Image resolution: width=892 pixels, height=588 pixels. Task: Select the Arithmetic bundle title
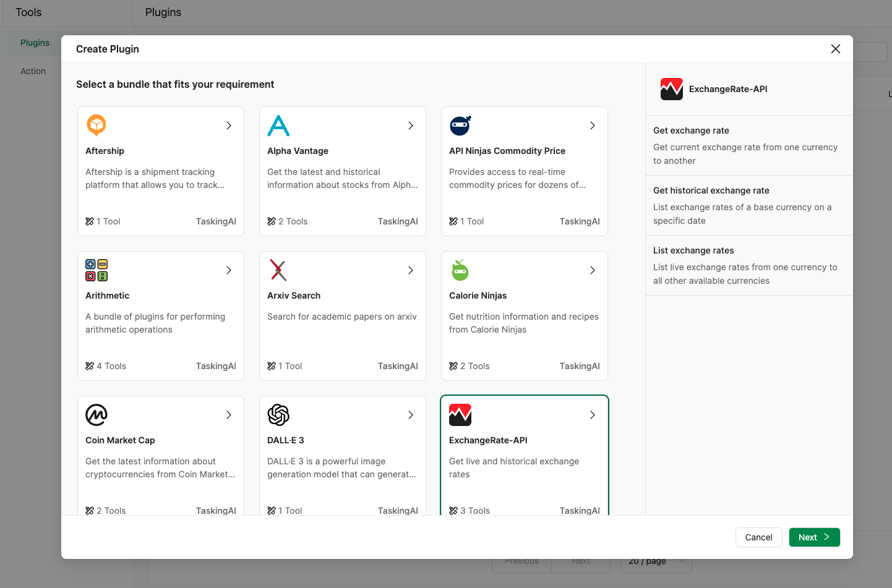click(108, 296)
